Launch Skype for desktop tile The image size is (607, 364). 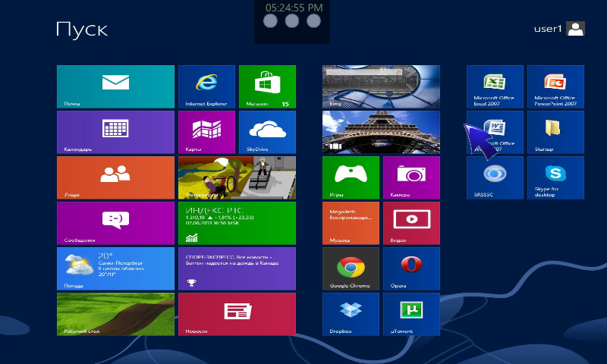(x=555, y=177)
